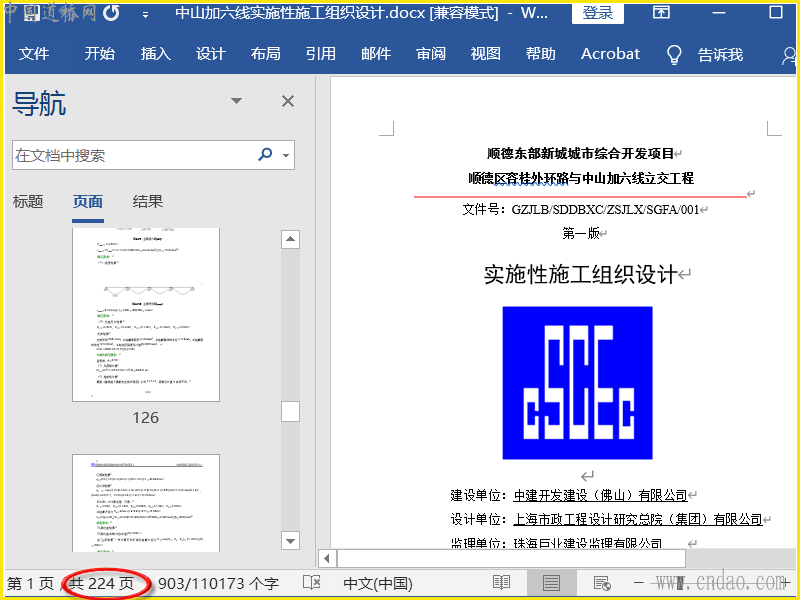Click the thumbnail scrollbar down arrow
Viewport: 800px width, 600px height.
coord(290,541)
